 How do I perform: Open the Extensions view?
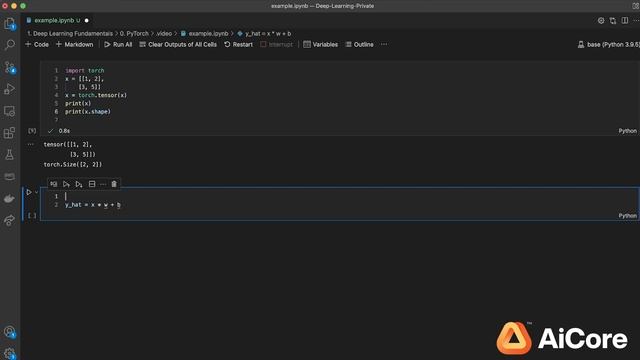click(9, 133)
